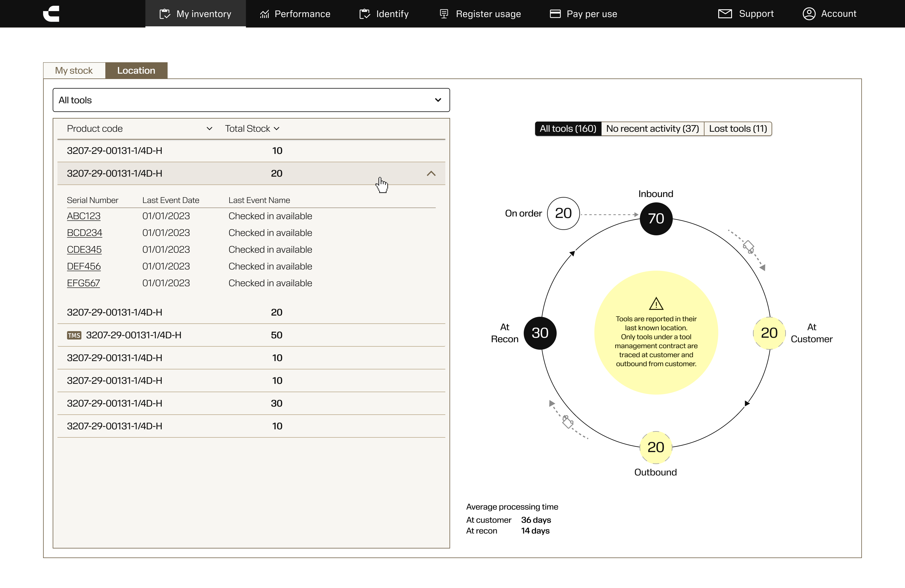Click the Performance chart icon

264,14
